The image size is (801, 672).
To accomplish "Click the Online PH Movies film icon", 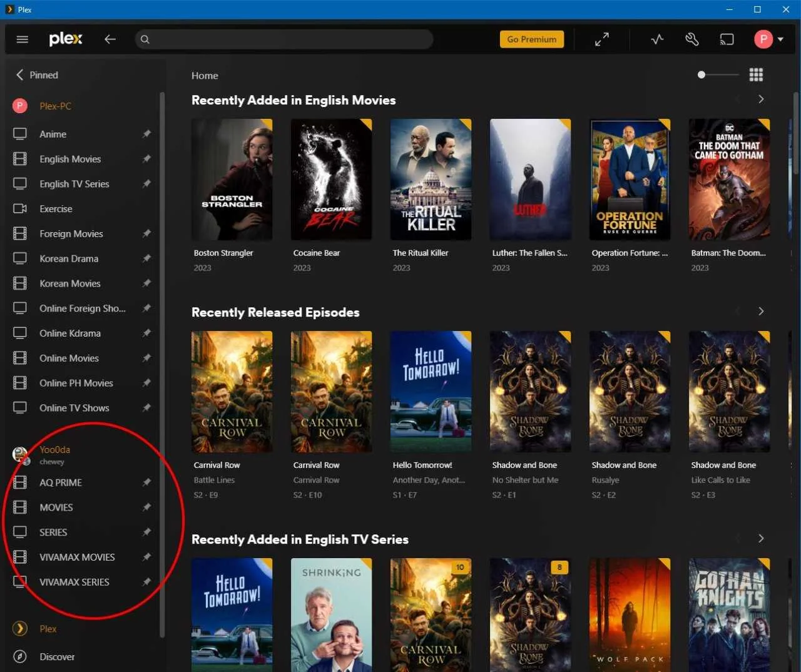I will click(20, 383).
